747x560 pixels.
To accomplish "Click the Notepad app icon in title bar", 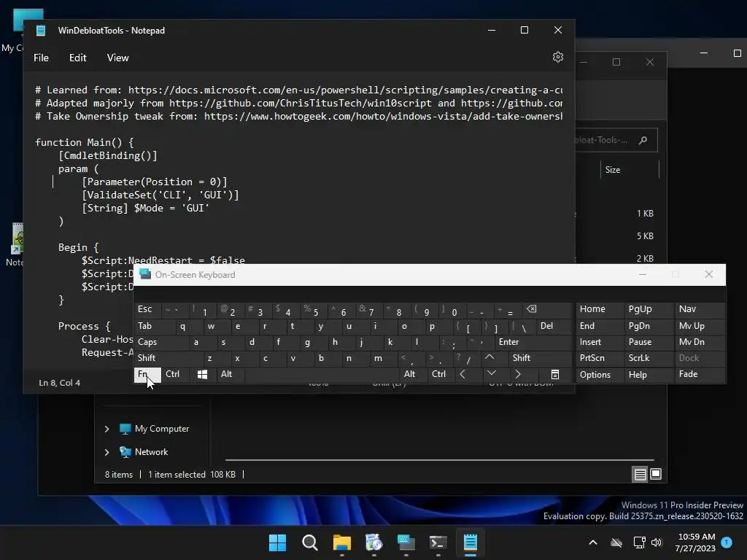I will pyautogui.click(x=41, y=31).
